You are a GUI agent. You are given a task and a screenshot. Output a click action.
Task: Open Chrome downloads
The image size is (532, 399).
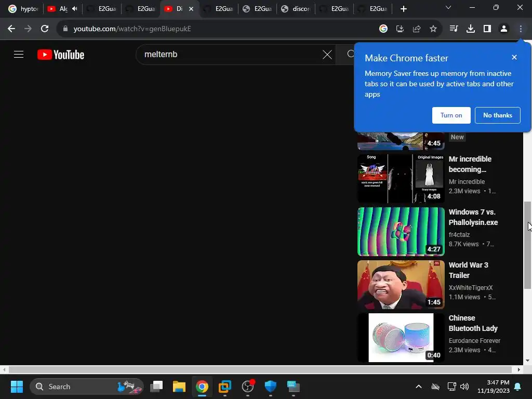coord(470,29)
